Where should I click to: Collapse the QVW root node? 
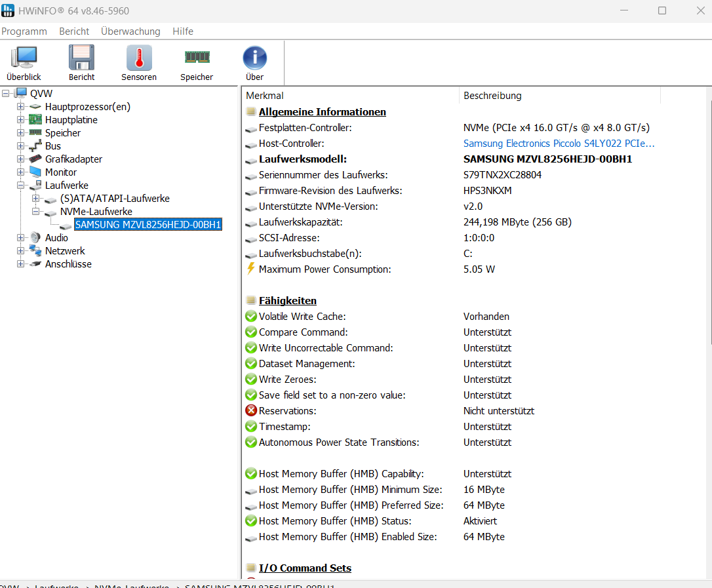(x=5, y=93)
